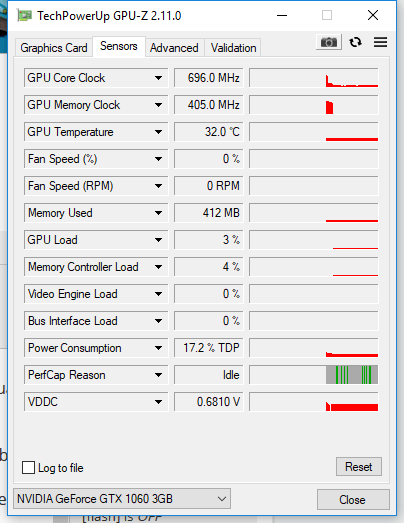
Task: Click the PerfCap Reason green and gray graph
Action: (314, 375)
